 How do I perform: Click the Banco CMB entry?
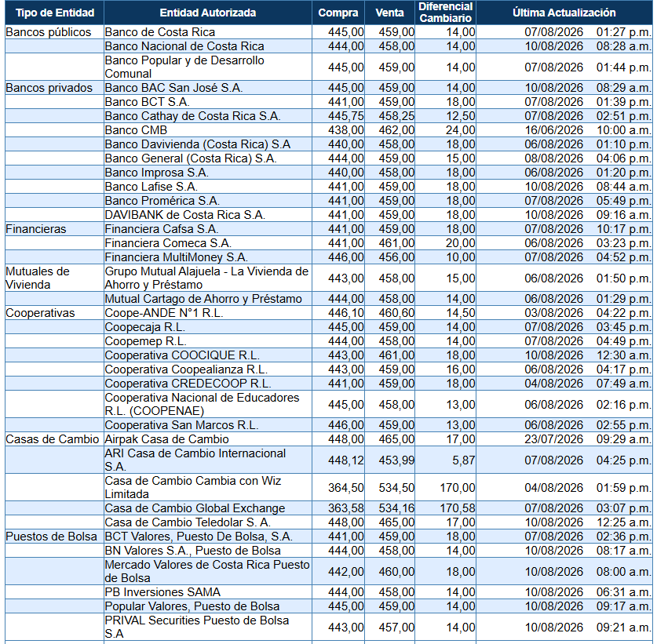(136, 130)
